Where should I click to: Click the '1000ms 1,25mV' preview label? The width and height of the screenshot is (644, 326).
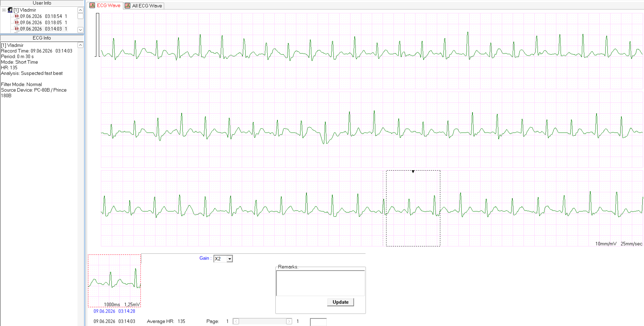click(122, 305)
